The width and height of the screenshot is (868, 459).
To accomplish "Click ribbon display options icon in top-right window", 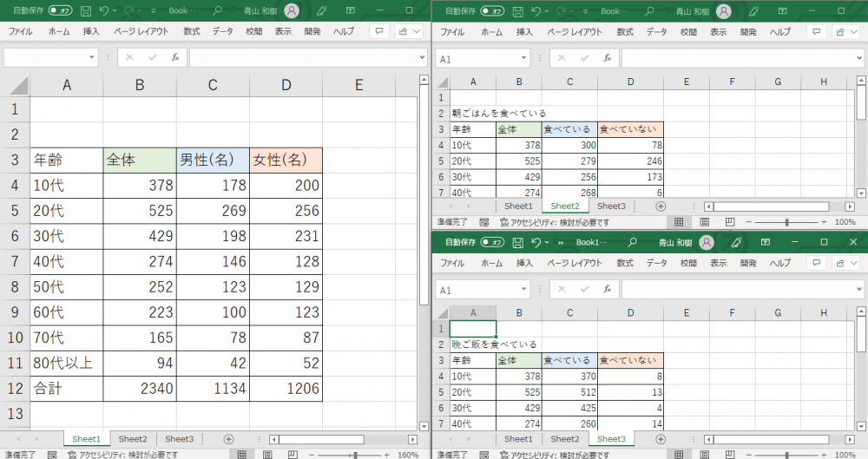I will [x=782, y=10].
